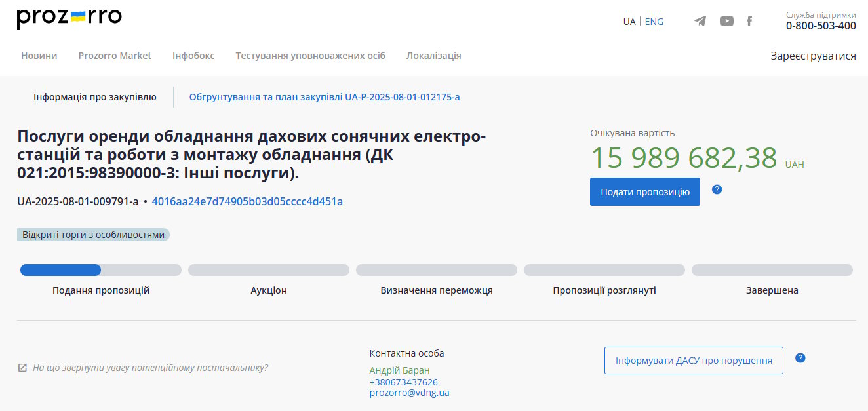Open the Telegram social icon
The width and height of the screenshot is (868, 411).
coord(700,21)
